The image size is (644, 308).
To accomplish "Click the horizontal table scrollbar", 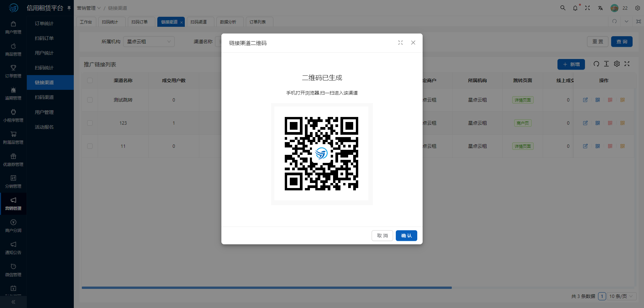I will click(267, 288).
